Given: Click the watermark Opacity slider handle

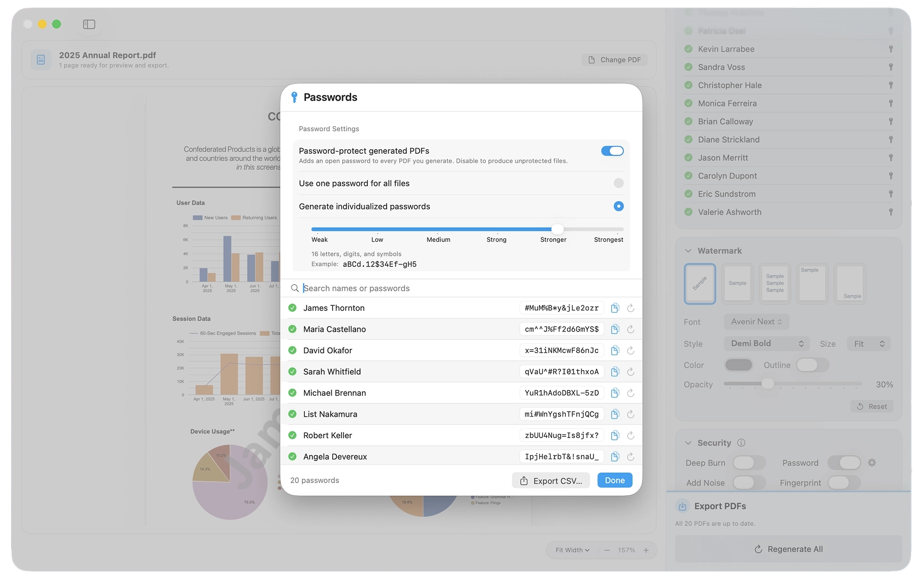Looking at the screenshot, I should click(767, 384).
